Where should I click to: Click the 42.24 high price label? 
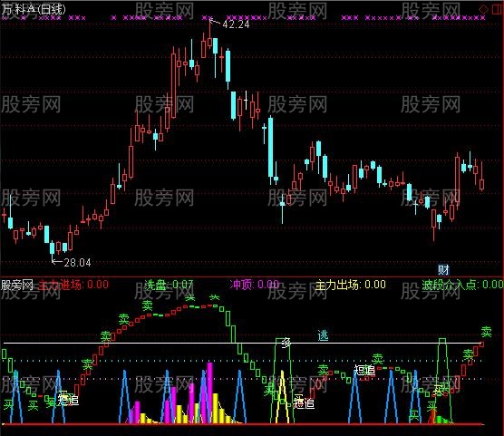[x=236, y=24]
